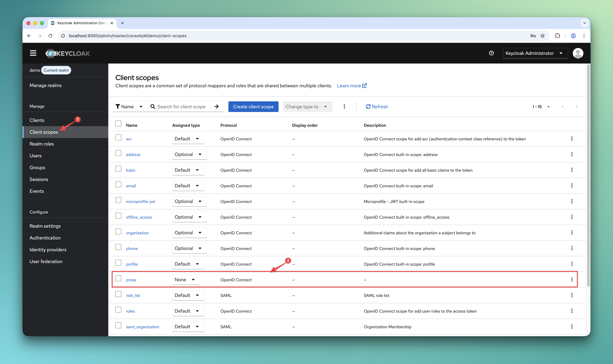Open kebab menu for the profile row
The width and height of the screenshot is (613, 364).
pos(572,264)
